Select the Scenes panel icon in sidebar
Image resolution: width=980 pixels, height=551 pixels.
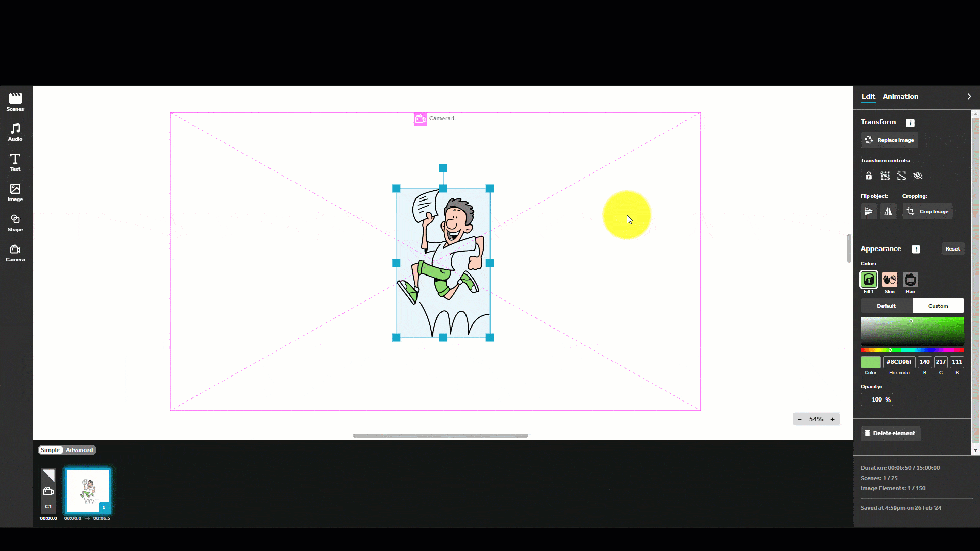pyautogui.click(x=15, y=102)
